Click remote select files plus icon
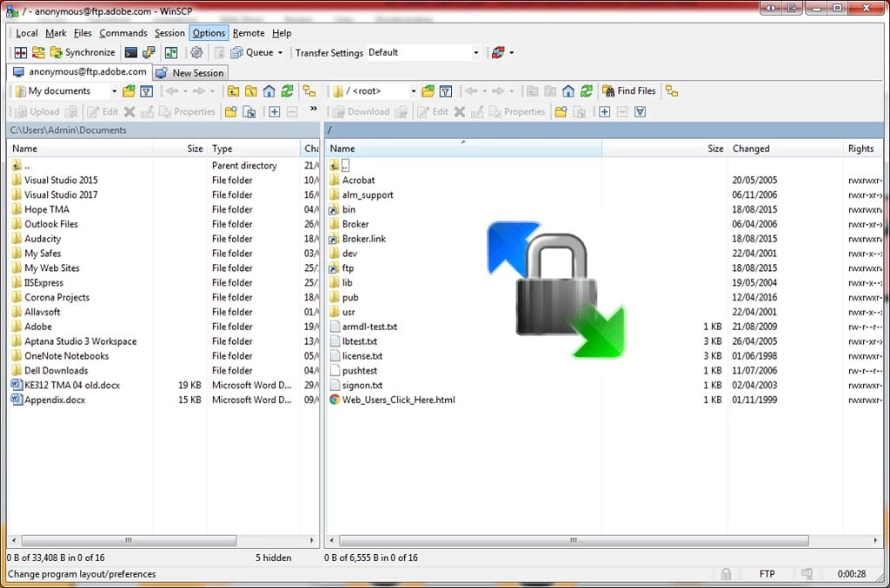890x588 pixels. click(605, 112)
